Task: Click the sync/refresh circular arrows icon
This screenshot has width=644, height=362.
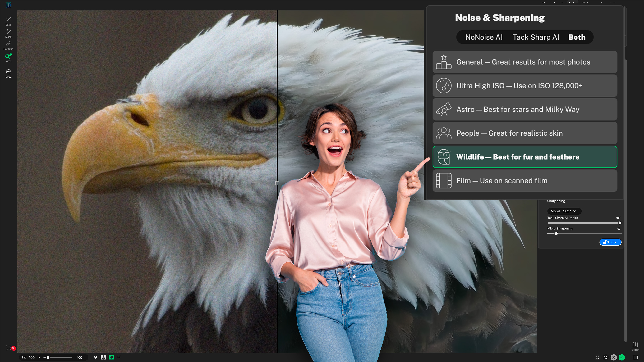Action: (597, 357)
